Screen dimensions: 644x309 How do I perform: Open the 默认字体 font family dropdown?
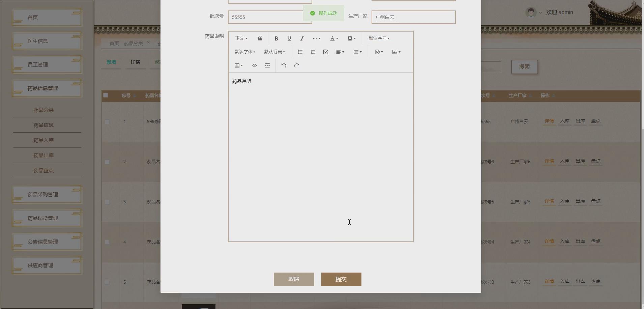[244, 52]
